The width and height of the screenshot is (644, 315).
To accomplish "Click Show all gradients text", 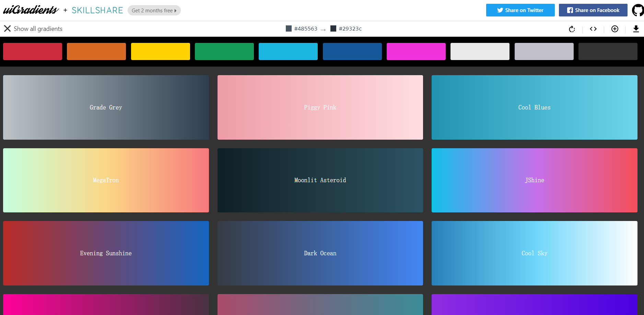I will (38, 29).
